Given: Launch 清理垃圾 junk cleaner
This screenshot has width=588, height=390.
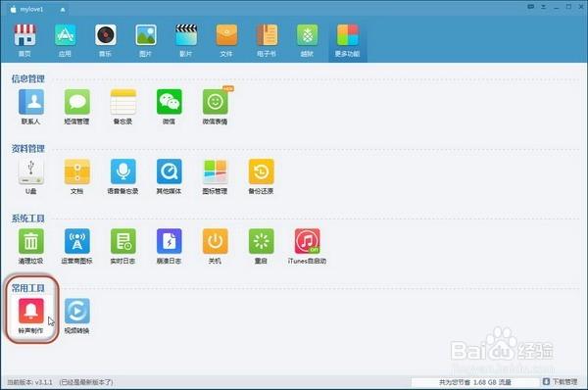Looking at the screenshot, I should coord(30,246).
